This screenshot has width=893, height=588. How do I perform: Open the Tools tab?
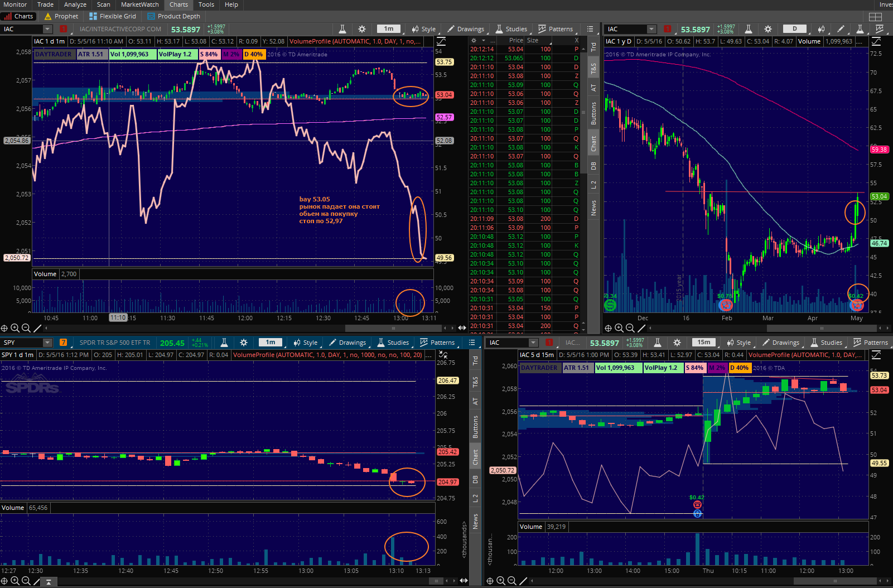click(206, 4)
